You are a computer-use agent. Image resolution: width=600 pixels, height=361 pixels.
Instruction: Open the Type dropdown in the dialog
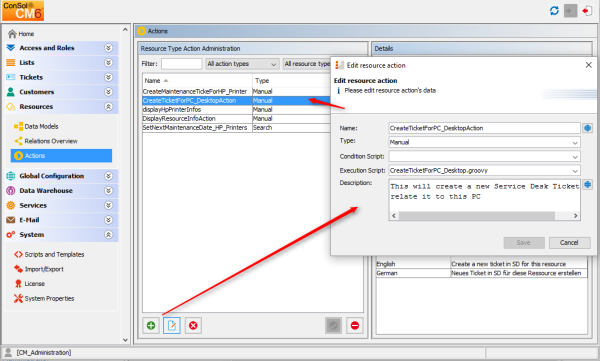coord(484,142)
